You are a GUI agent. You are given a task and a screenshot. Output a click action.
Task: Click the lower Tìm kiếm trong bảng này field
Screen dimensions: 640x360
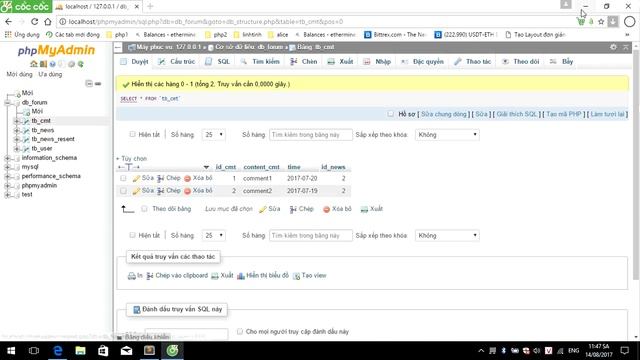311,236
